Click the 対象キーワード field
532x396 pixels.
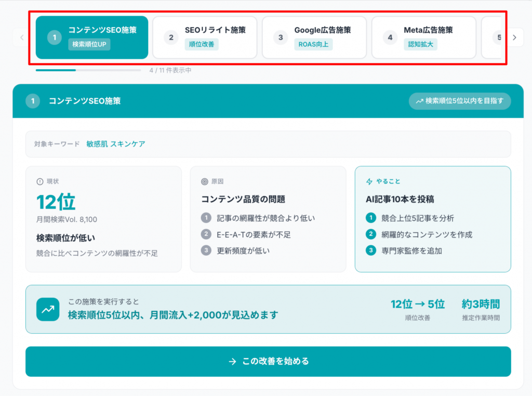[268, 144]
